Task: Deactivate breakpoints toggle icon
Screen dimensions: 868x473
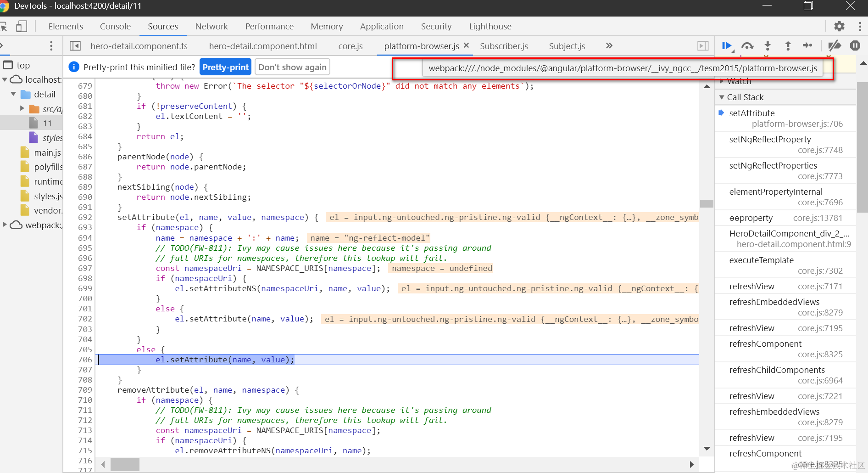Action: coord(835,45)
